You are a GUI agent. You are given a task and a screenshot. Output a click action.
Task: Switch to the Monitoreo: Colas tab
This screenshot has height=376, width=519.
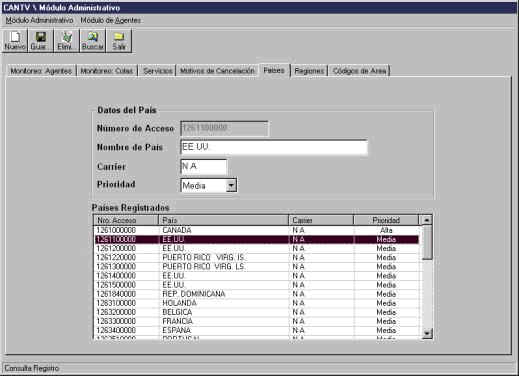(107, 71)
